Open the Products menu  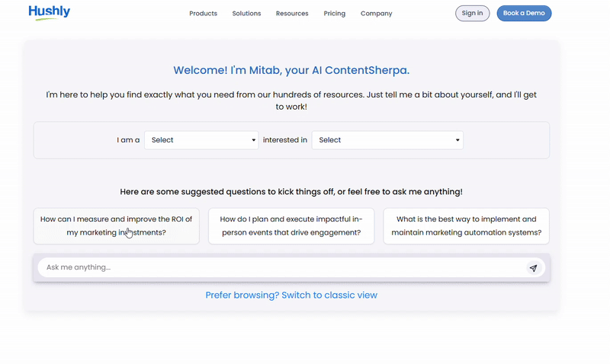tap(203, 14)
